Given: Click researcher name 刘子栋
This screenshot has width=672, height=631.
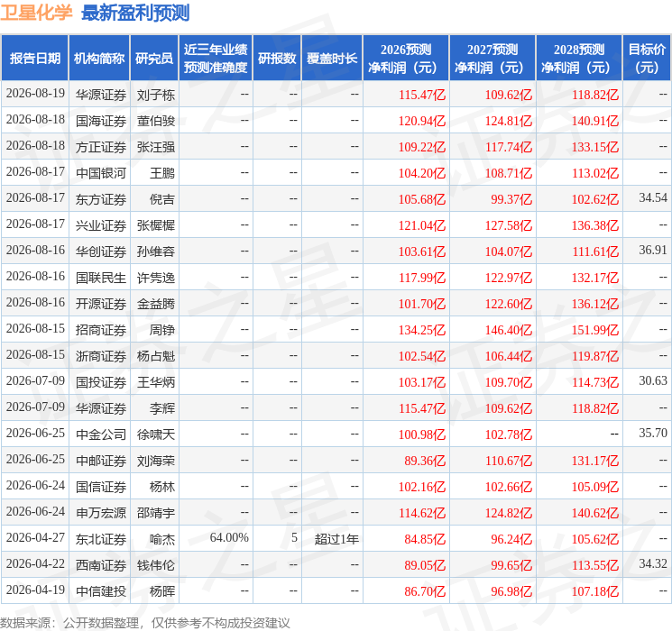Looking at the screenshot, I should pyautogui.click(x=155, y=95).
